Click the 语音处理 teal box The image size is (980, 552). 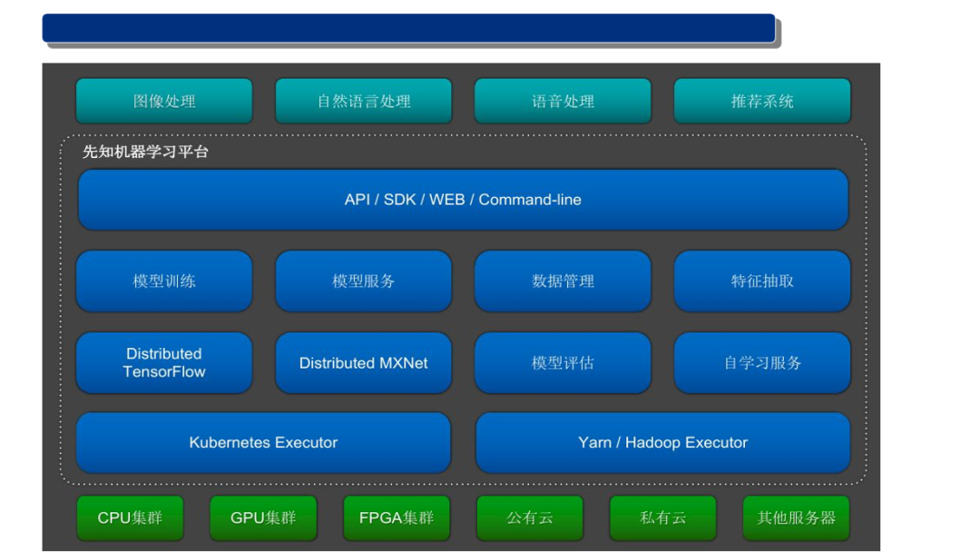tap(563, 101)
